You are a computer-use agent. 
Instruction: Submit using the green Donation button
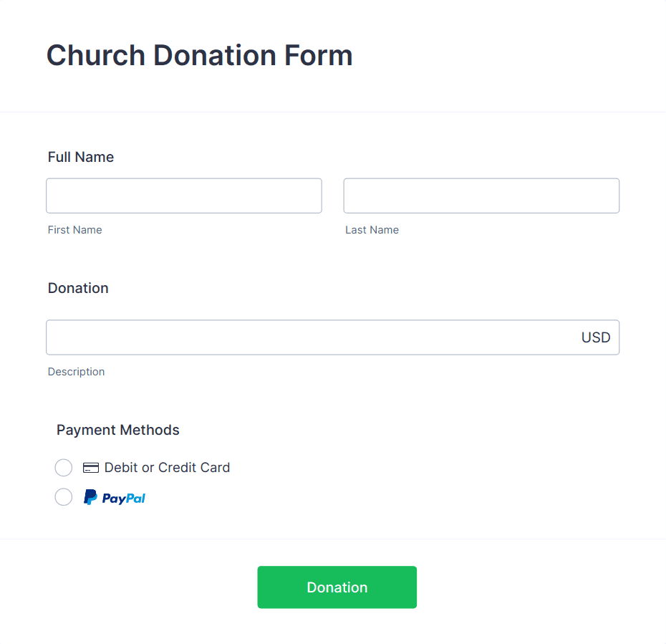(337, 587)
